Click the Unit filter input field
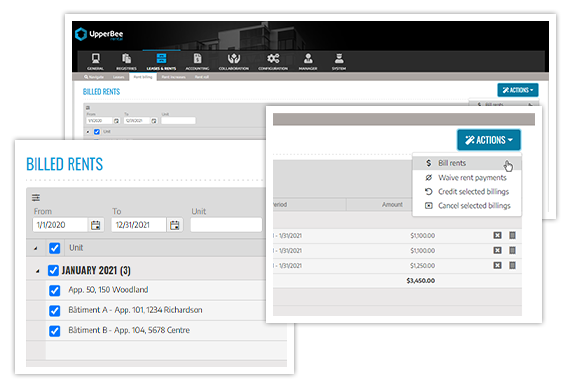Screen dimensions: 570x390 226,225
